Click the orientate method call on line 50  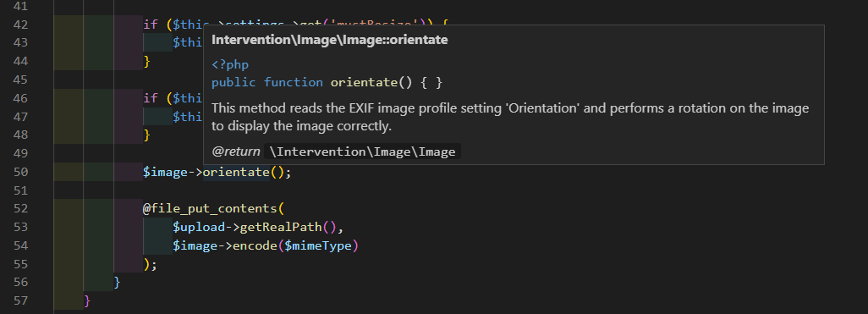tap(236, 172)
